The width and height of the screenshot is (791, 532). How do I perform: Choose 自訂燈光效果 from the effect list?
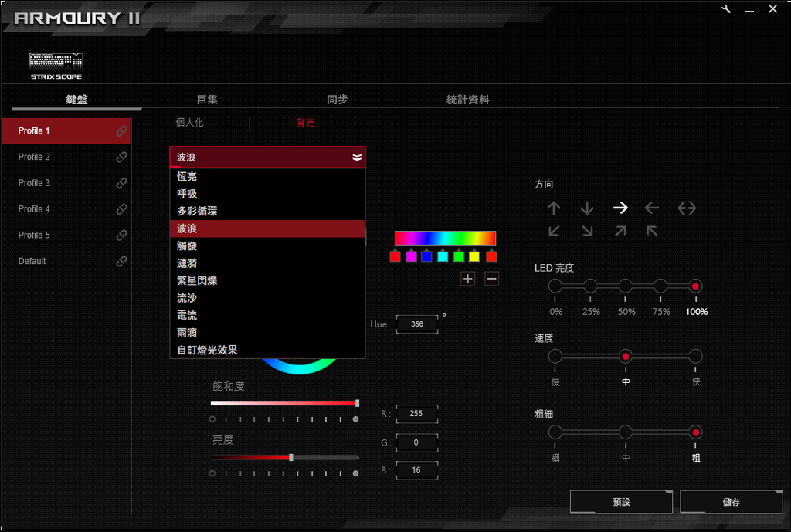(267, 350)
